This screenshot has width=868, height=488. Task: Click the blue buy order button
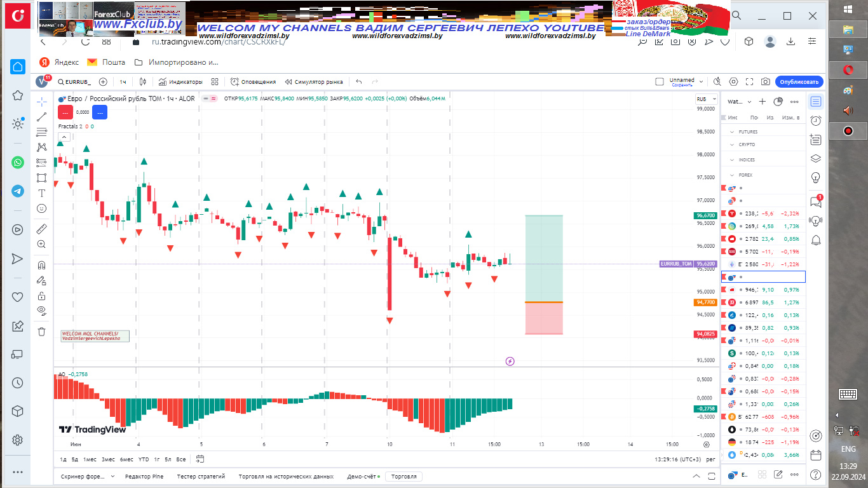[x=100, y=112]
